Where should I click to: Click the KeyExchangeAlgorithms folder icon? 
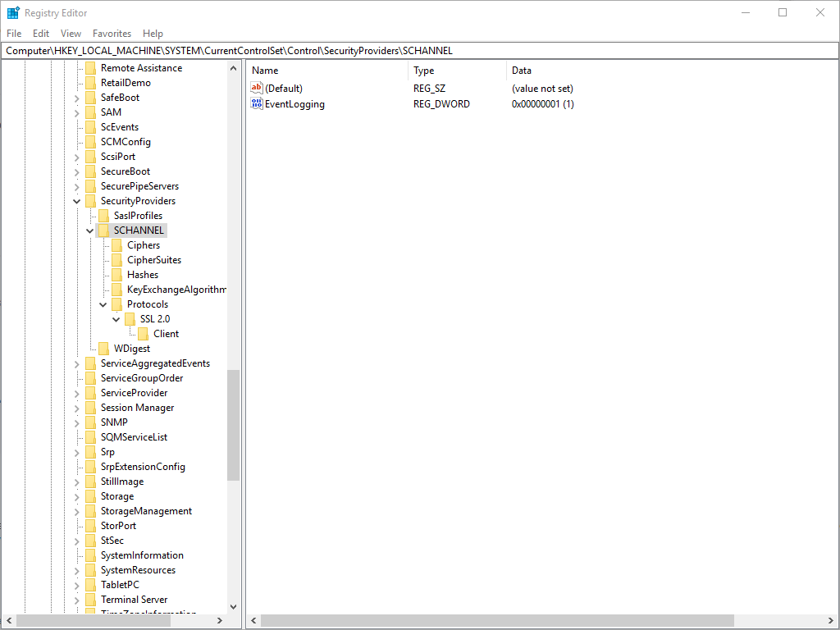pyautogui.click(x=116, y=290)
